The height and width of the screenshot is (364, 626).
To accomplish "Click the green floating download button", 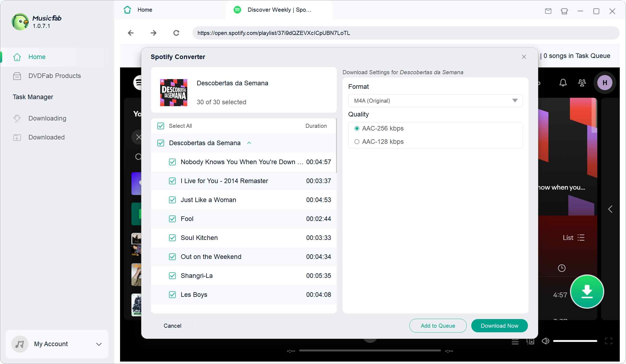I will (x=587, y=291).
